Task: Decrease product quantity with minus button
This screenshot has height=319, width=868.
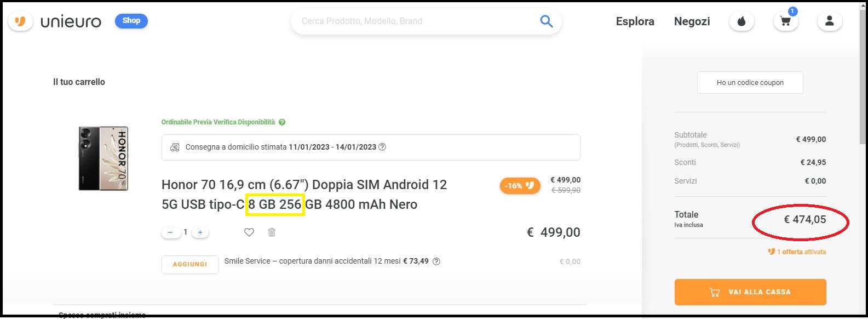Action: click(170, 232)
